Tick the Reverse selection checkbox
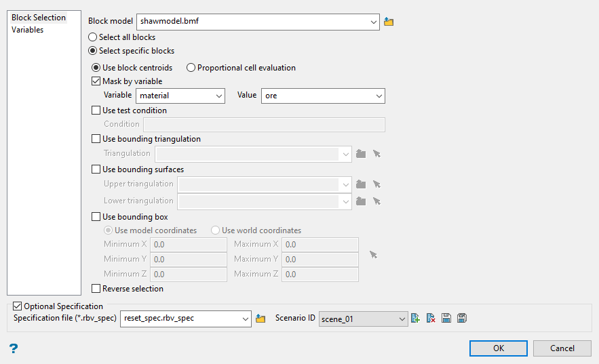The image size is (599, 364). pos(96,289)
